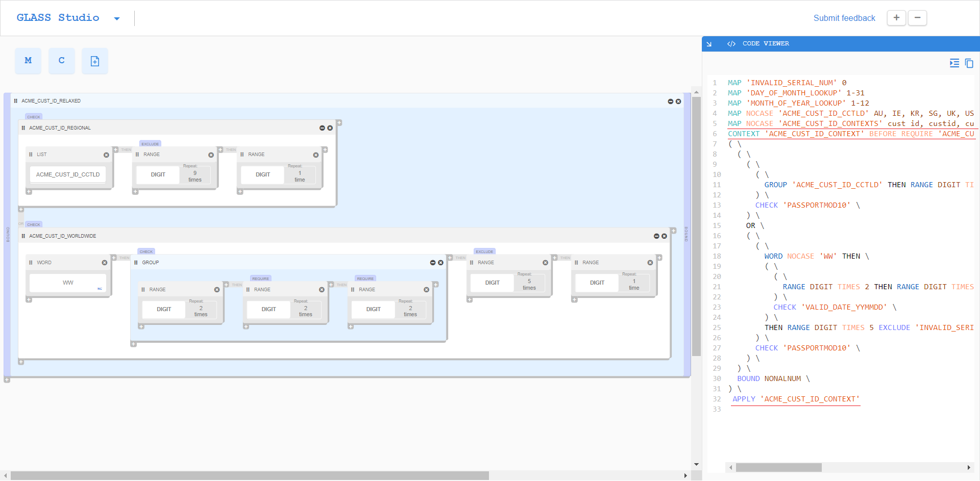Click code line 32 APPLY 'ACME_CUST_ID_CONTEXT'
Viewport: 980px width, 481px height.
[x=796, y=399]
